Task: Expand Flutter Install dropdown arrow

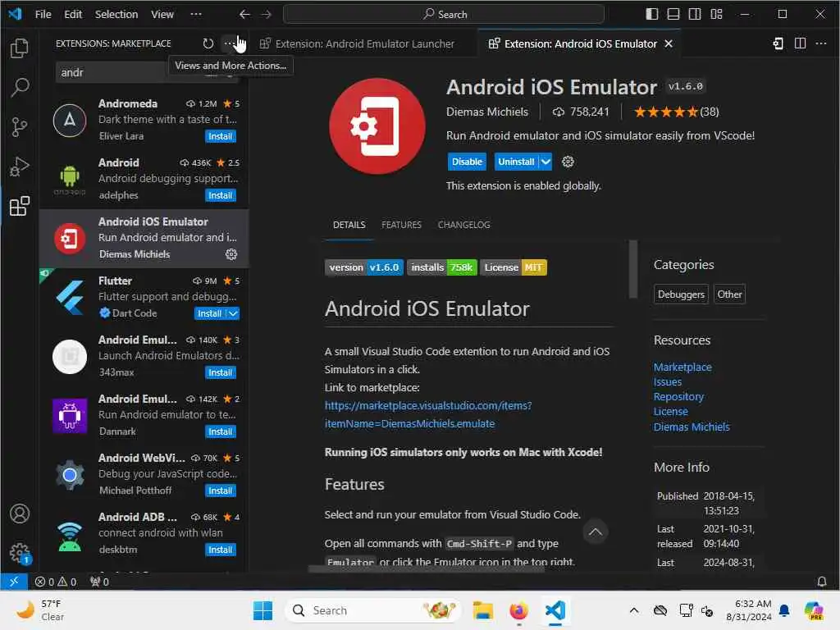Action: [233, 314]
